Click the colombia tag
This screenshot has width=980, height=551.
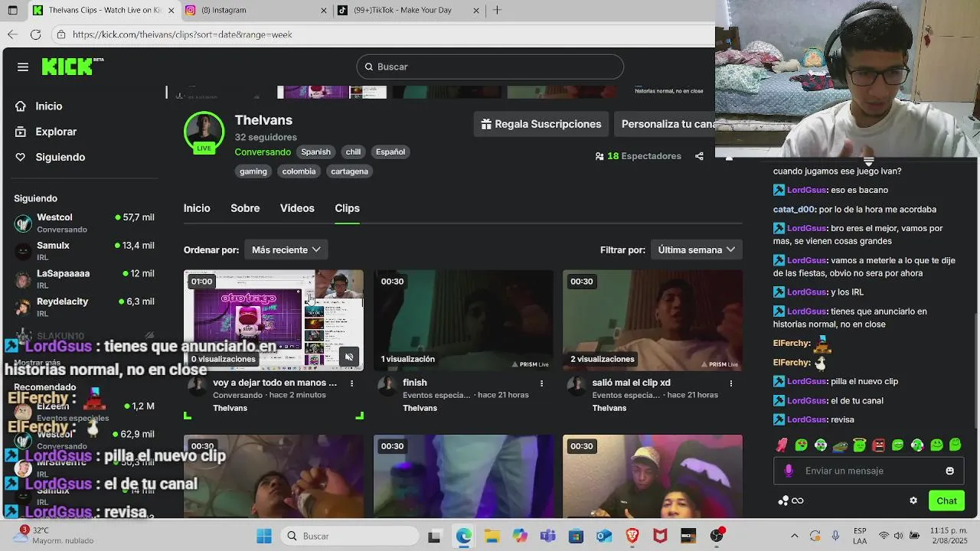pos(299,171)
